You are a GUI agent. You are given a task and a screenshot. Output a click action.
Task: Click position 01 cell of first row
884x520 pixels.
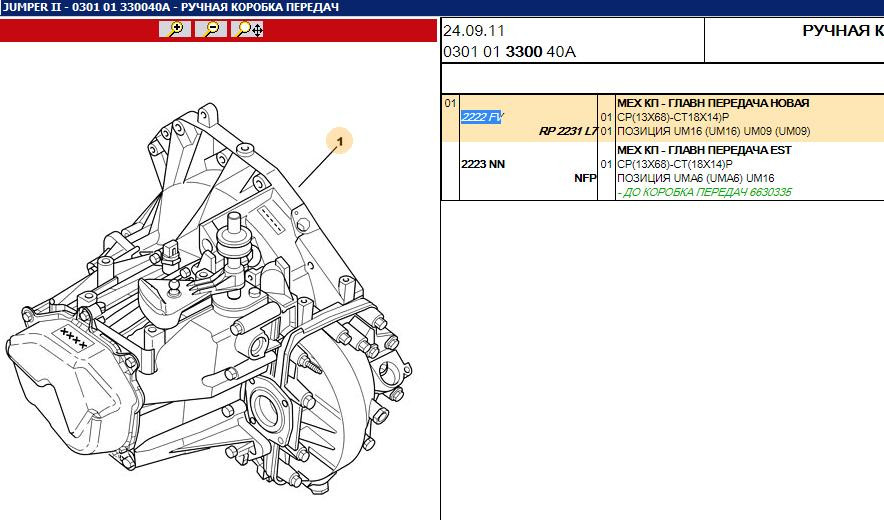pos(450,103)
